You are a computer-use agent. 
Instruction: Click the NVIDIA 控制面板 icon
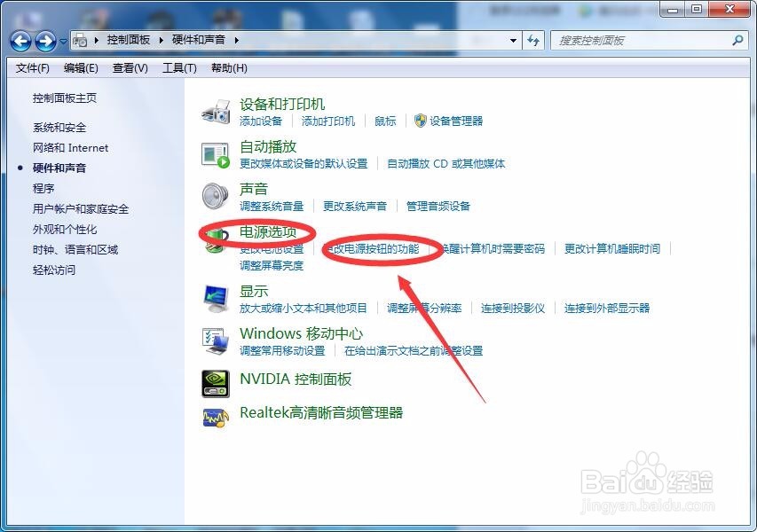[x=216, y=383]
